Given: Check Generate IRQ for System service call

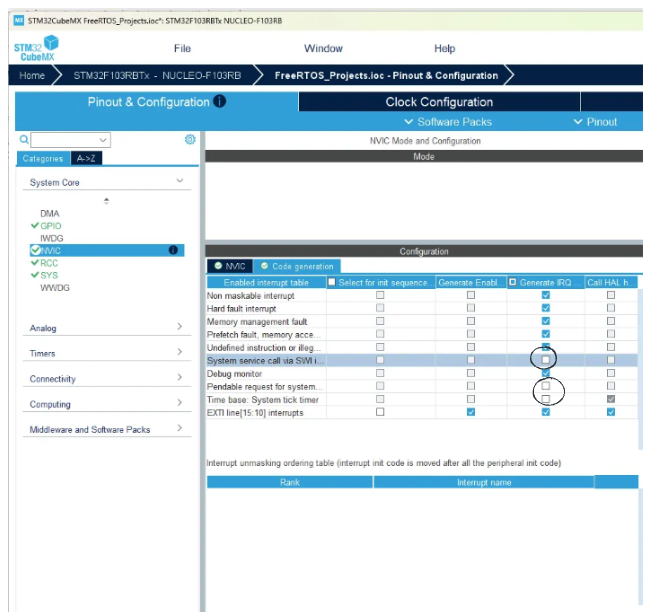Looking at the screenshot, I should (x=546, y=360).
